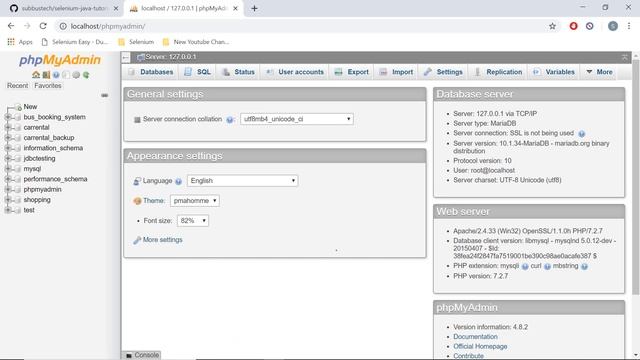Viewport: 640px width, 360px height.
Task: Open the Theme dropdown showing pmahomme
Action: (195, 201)
